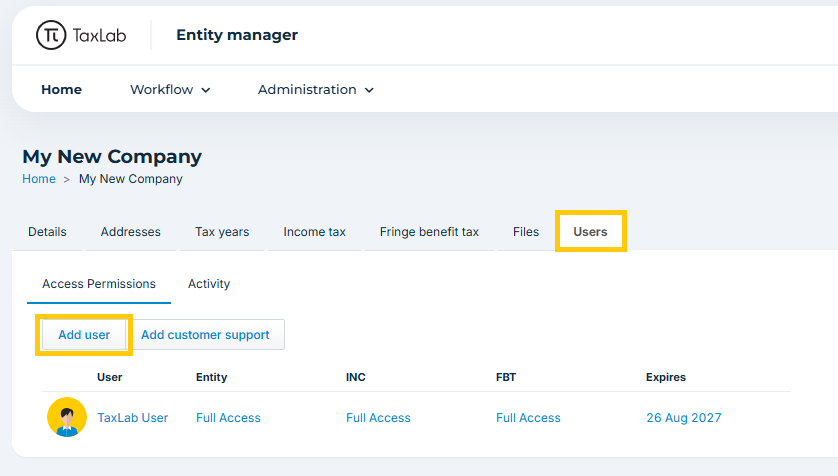Click the TaxLab User avatar icon
This screenshot has width=838, height=476.
67,417
